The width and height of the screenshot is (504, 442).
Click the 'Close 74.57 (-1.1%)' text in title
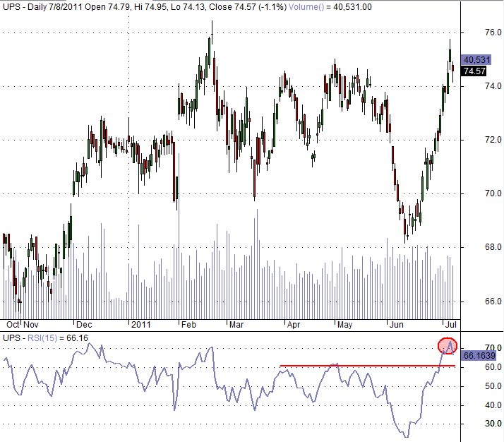tap(248, 7)
